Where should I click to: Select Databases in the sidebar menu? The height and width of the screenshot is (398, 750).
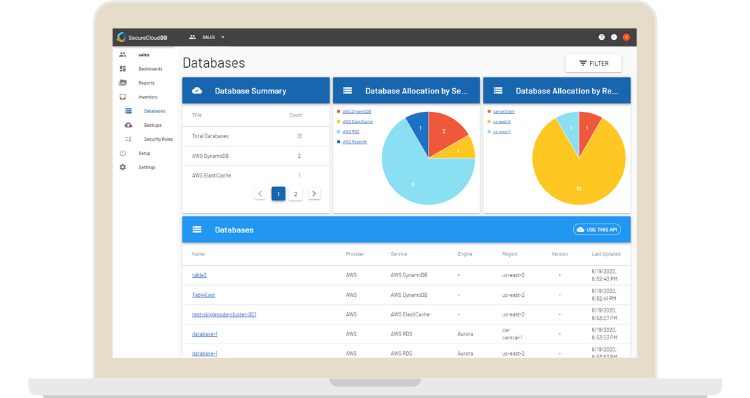point(154,111)
